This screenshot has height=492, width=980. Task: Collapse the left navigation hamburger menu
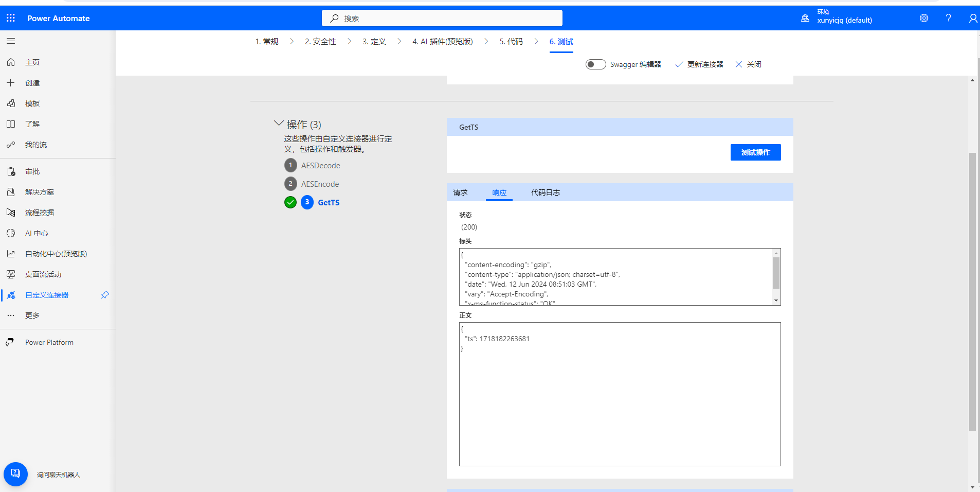point(11,41)
